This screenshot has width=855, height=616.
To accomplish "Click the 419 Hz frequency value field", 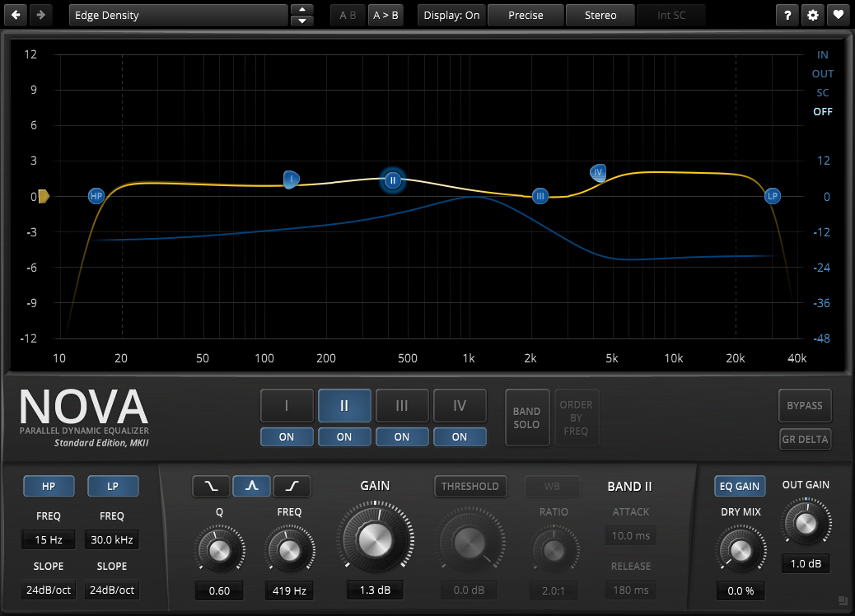I will click(x=288, y=590).
